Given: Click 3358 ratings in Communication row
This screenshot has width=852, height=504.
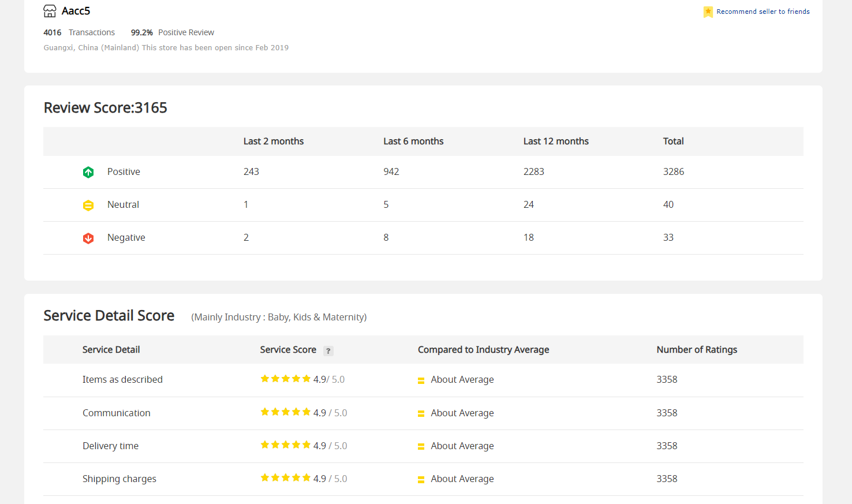Looking at the screenshot, I should tap(667, 413).
